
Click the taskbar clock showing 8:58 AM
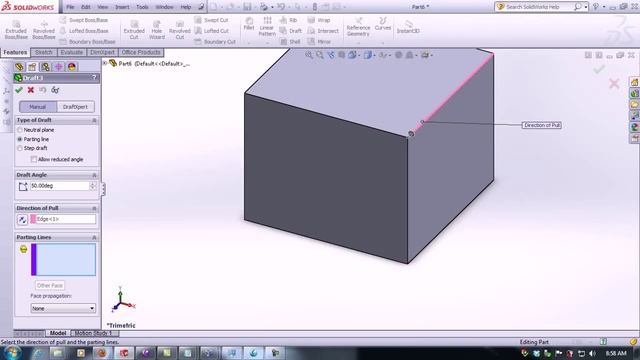(x=615, y=353)
